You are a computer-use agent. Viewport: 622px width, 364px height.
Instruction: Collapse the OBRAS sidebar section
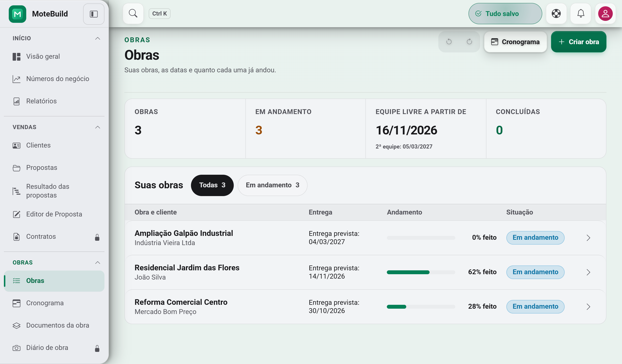tap(97, 263)
